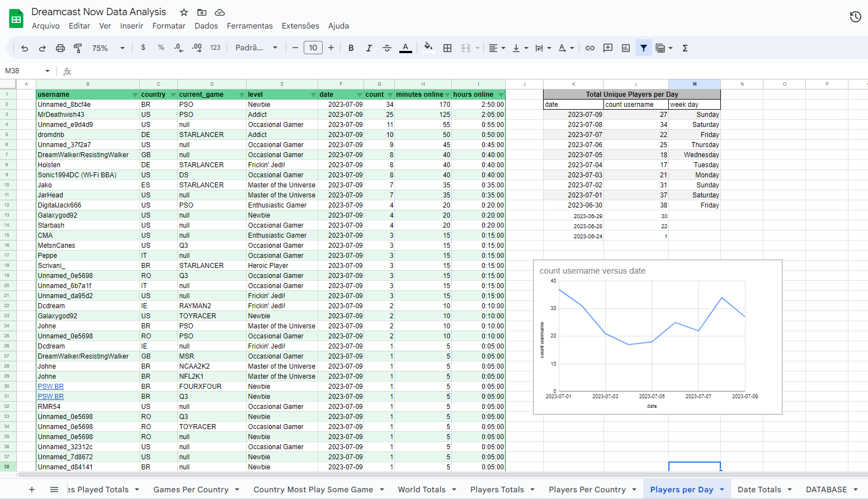This screenshot has height=499, width=868.
Task: Open version history icon
Action: (x=855, y=17)
